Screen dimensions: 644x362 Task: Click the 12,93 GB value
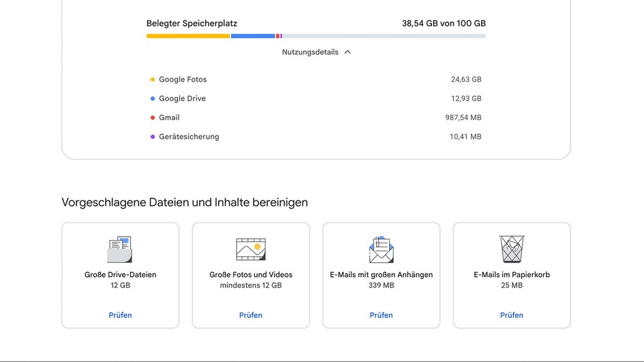click(x=466, y=99)
